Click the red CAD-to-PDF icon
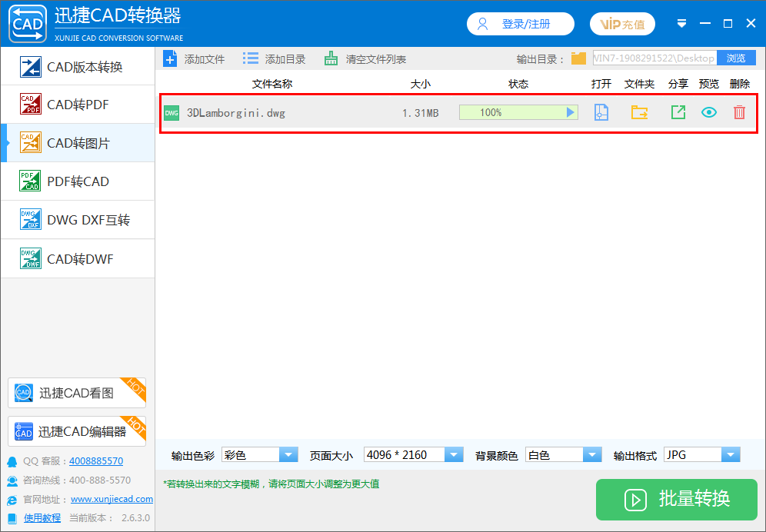The height and width of the screenshot is (532, 766). (30, 104)
